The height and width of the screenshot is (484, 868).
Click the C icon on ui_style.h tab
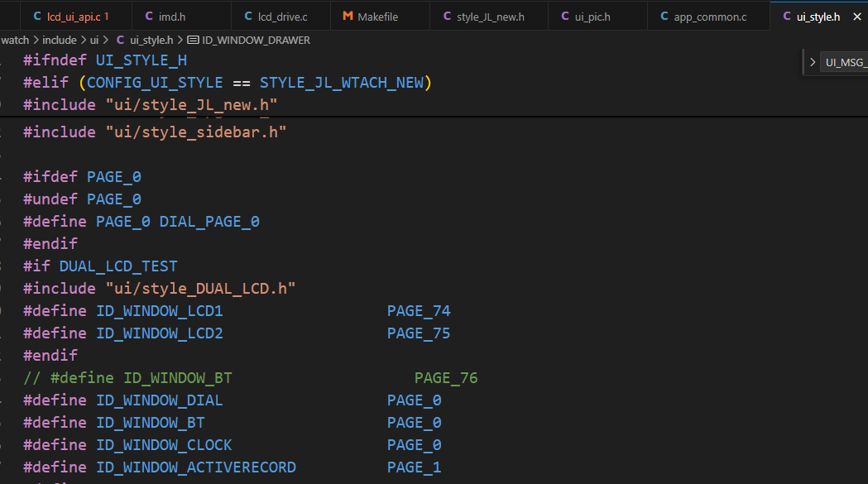[x=787, y=16]
